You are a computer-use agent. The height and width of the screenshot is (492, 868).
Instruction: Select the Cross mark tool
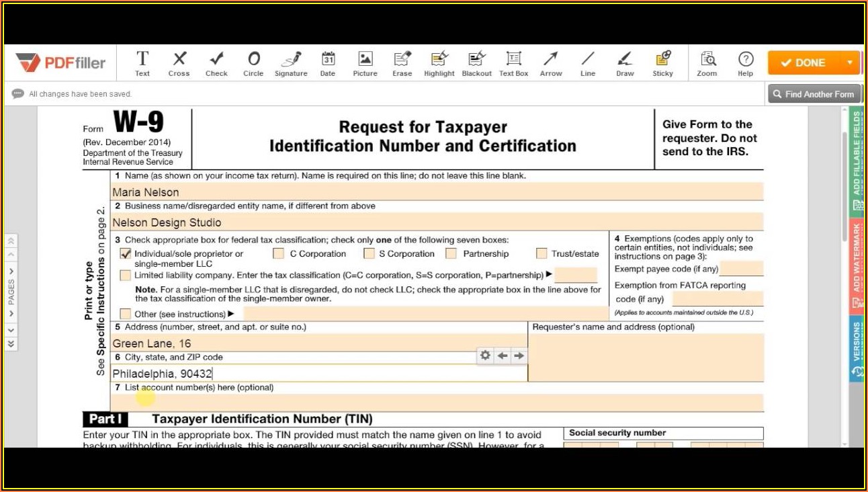(179, 63)
